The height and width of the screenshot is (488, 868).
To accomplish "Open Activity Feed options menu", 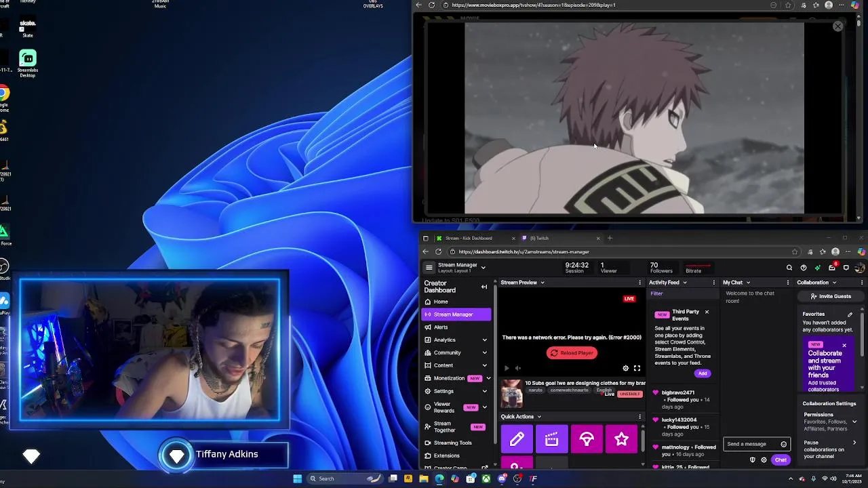I will pyautogui.click(x=713, y=283).
